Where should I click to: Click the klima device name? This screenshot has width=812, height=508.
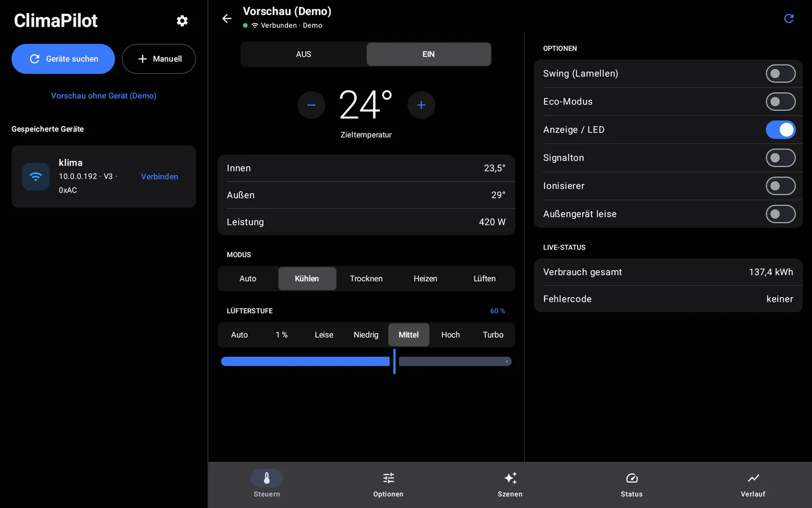pos(71,163)
